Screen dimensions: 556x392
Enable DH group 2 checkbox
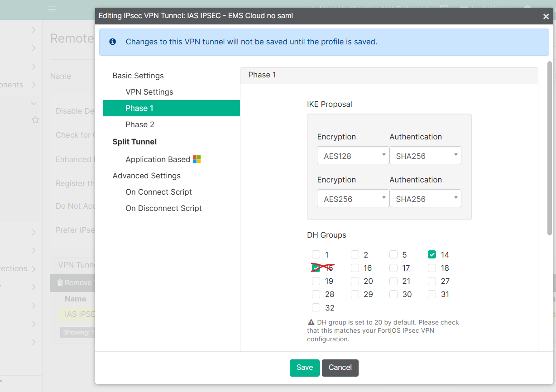point(355,254)
